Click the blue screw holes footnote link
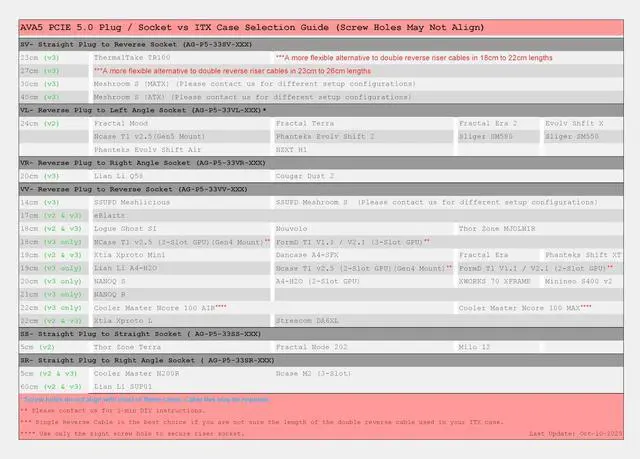 click(x=146, y=399)
